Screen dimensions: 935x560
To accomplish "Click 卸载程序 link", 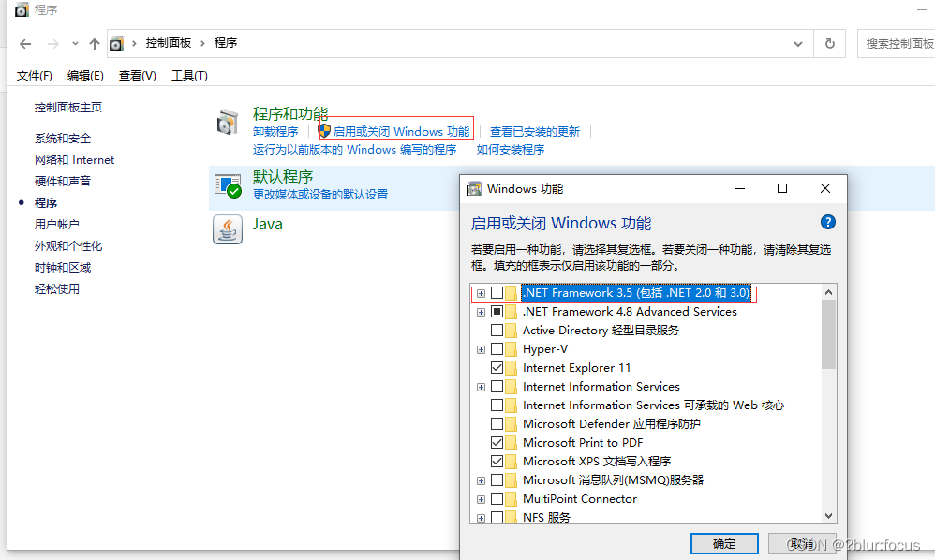I will coord(275,132).
